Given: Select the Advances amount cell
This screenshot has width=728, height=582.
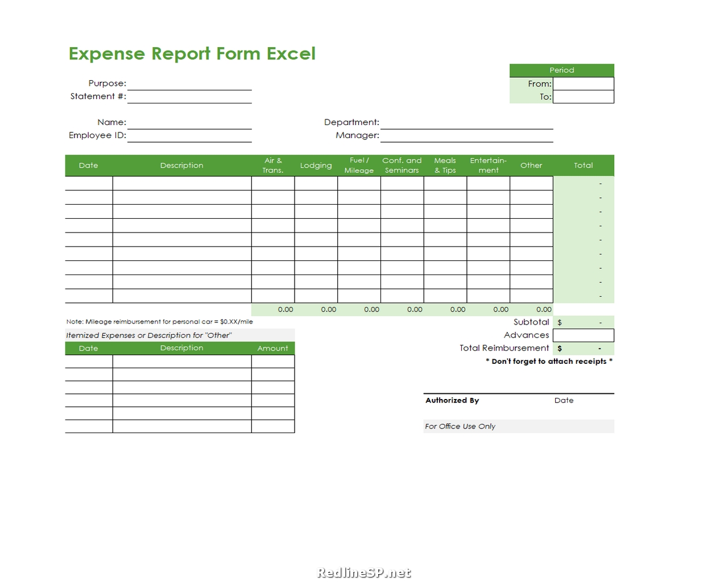Looking at the screenshot, I should 584,335.
